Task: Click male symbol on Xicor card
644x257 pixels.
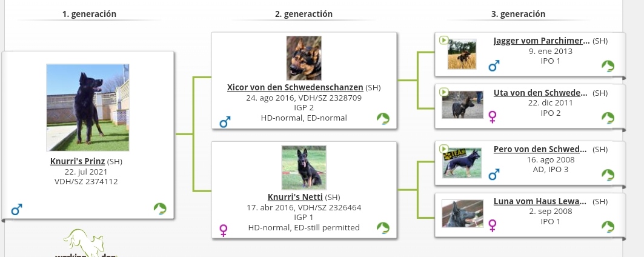Action: point(225,123)
